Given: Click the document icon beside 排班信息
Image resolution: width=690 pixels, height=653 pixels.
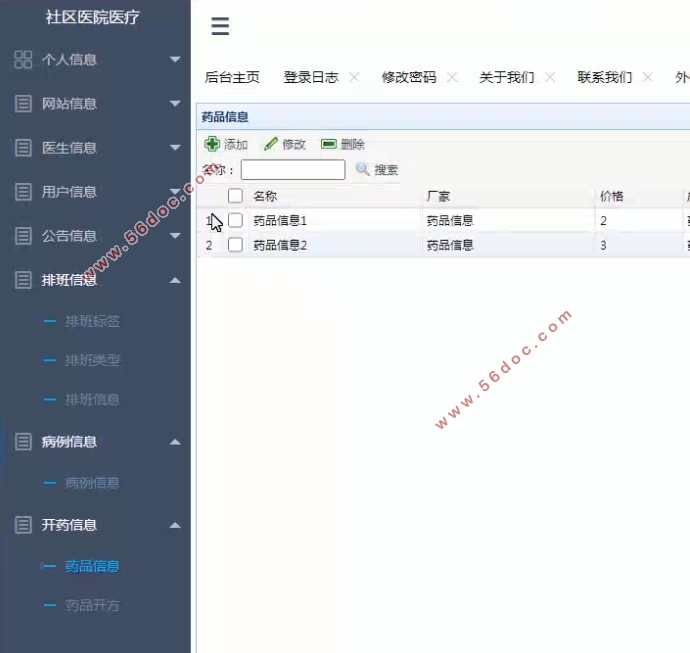Looking at the screenshot, I should coord(23,280).
